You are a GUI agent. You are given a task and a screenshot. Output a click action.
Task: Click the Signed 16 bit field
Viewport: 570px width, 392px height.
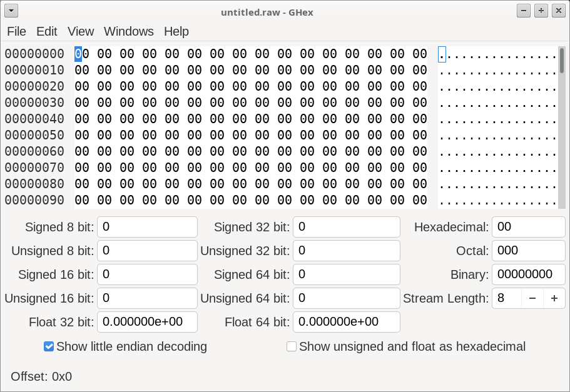[x=147, y=274]
